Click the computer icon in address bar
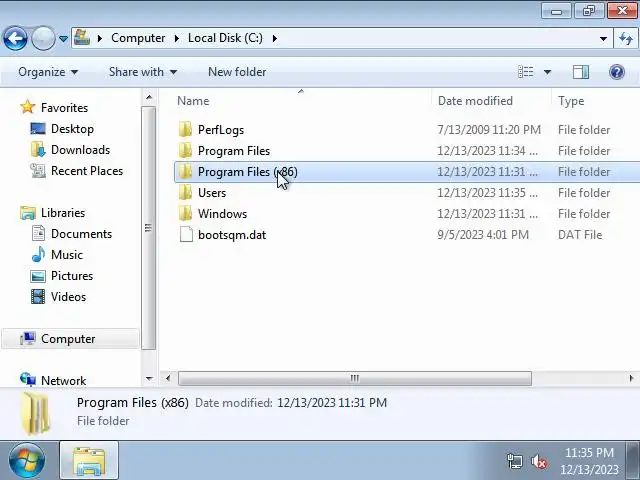Viewport: 640px width, 480px height. click(82, 38)
